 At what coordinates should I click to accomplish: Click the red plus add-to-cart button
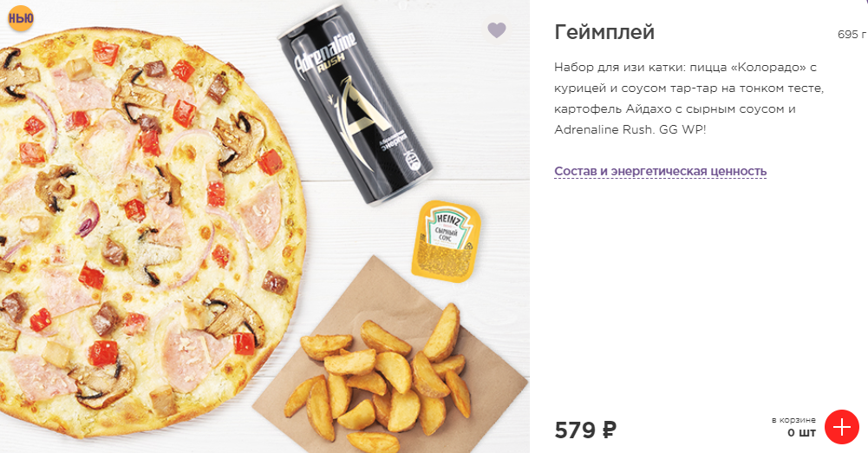click(841, 427)
